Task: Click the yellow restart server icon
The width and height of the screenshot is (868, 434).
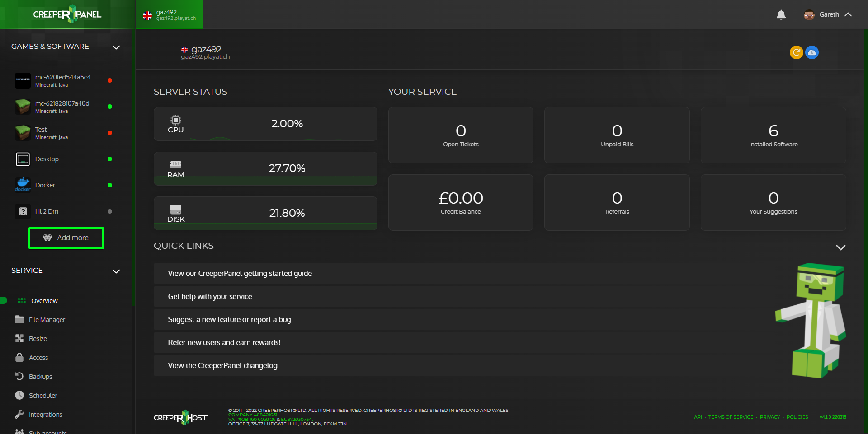Action: [796, 52]
